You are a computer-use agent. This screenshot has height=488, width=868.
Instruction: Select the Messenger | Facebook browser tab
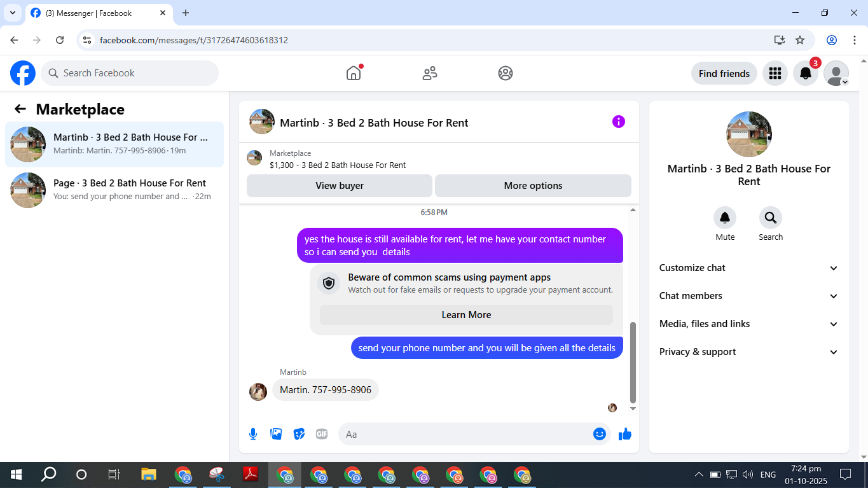pos(99,13)
